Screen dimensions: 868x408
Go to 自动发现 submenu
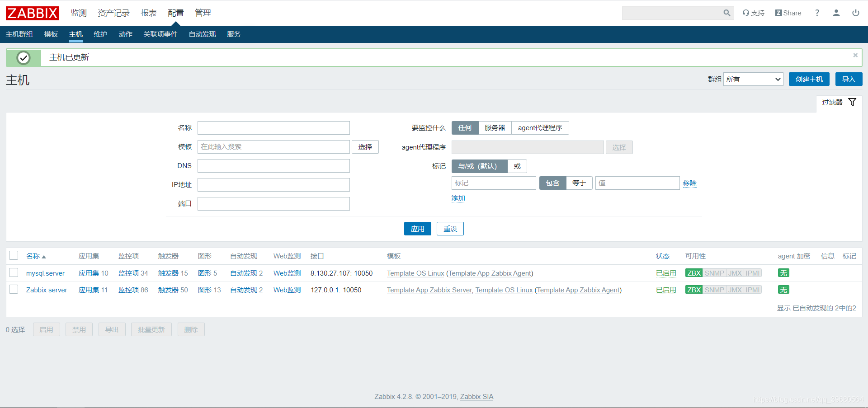[x=203, y=34]
